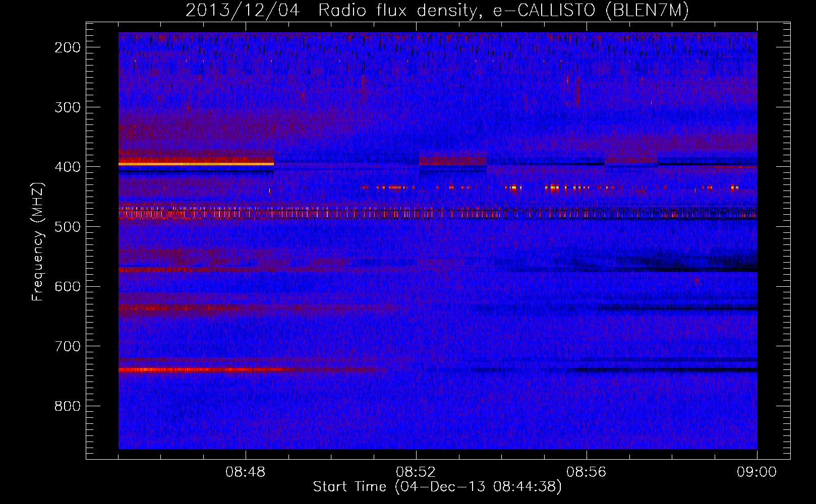Click the 08:48 time tick label
The height and width of the screenshot is (504, 816).
tap(246, 472)
